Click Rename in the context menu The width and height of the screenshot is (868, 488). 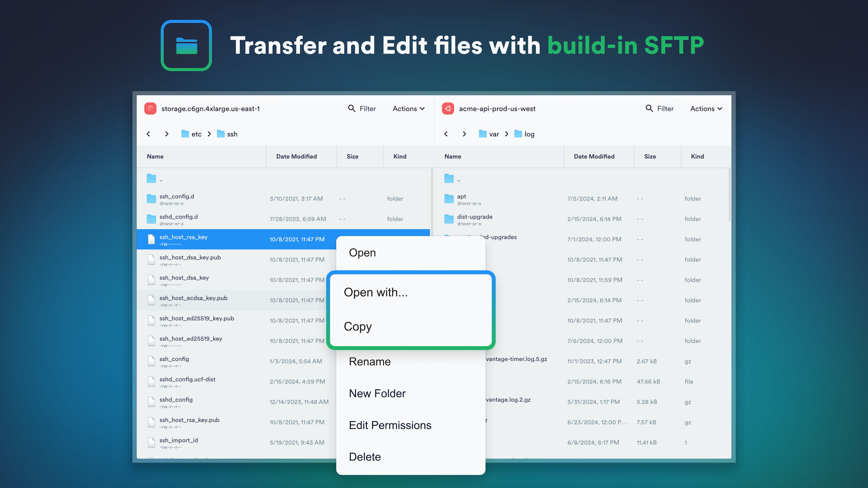point(370,361)
